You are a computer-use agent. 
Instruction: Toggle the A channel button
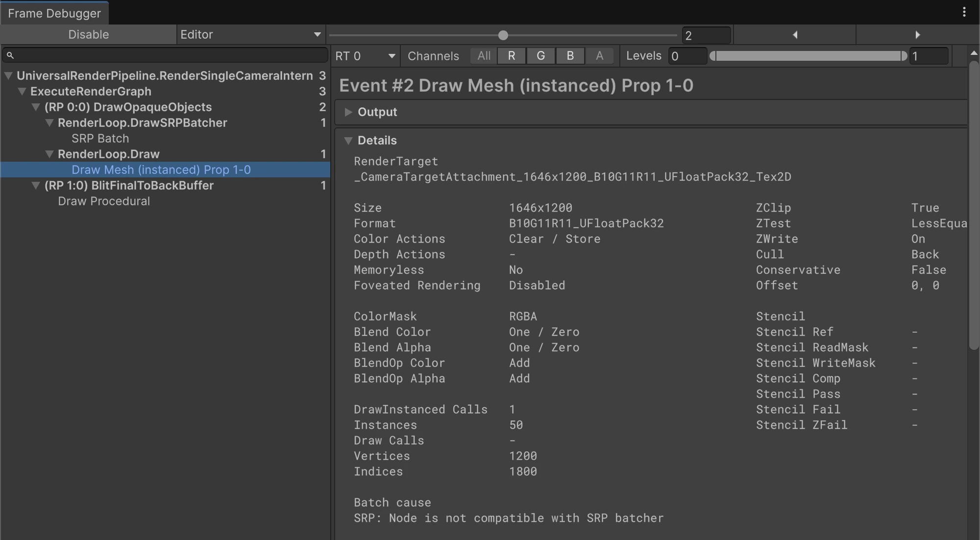coord(599,56)
